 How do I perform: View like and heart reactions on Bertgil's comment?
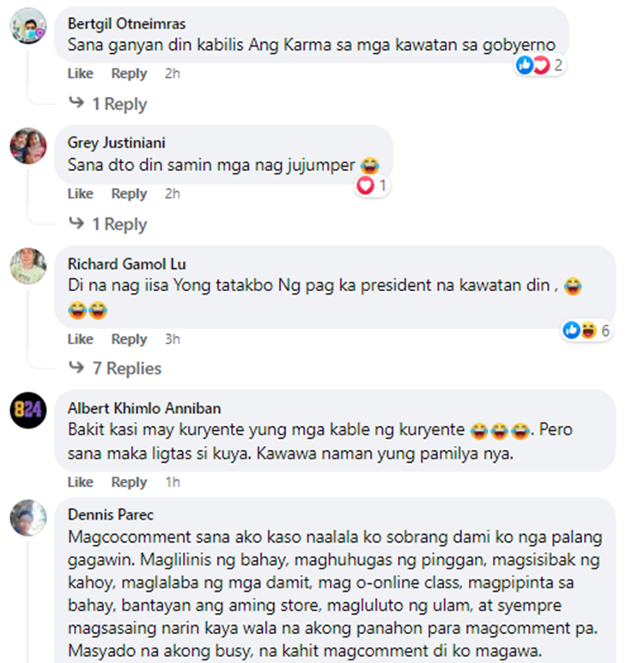pos(539,65)
